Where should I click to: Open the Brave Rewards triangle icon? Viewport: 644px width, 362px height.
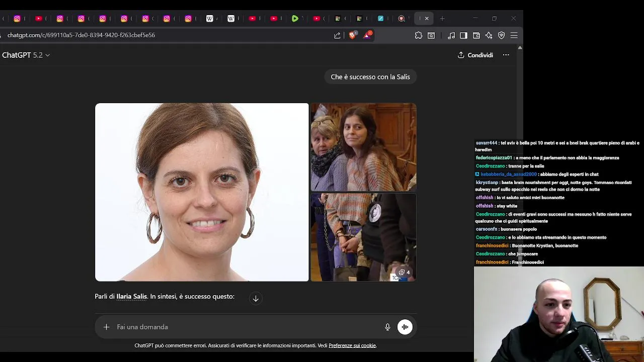(x=368, y=35)
